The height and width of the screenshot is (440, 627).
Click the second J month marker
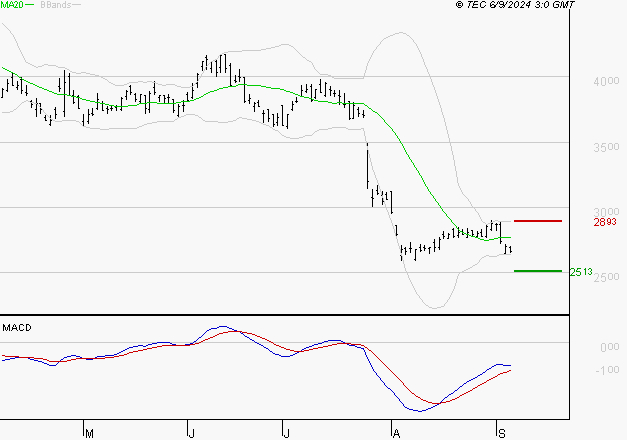pyautogui.click(x=286, y=434)
